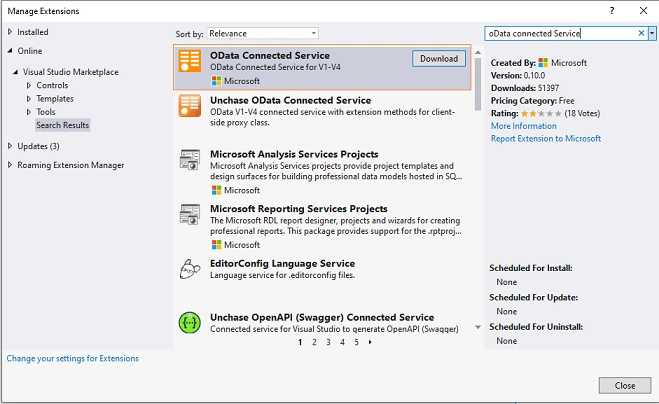Select Roaming Extension Manager
Viewport: 659px width, 404px height.
(71, 165)
